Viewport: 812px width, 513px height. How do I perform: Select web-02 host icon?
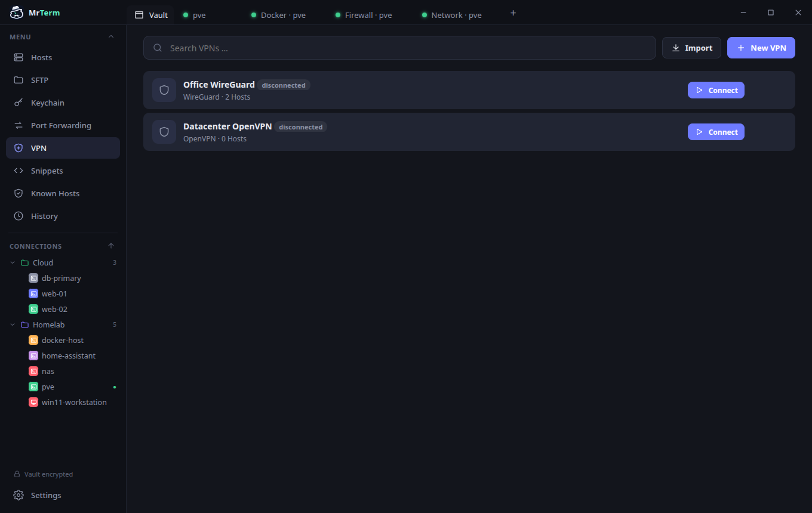[33, 309]
